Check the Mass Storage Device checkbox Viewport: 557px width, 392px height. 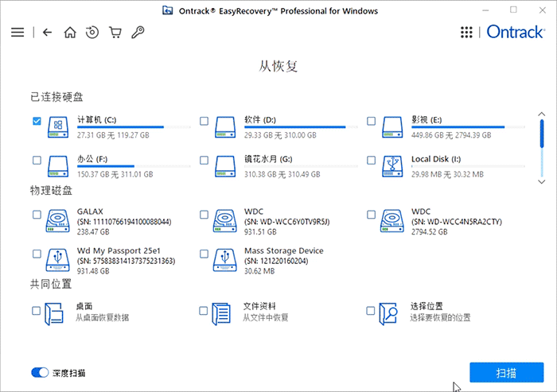point(204,254)
